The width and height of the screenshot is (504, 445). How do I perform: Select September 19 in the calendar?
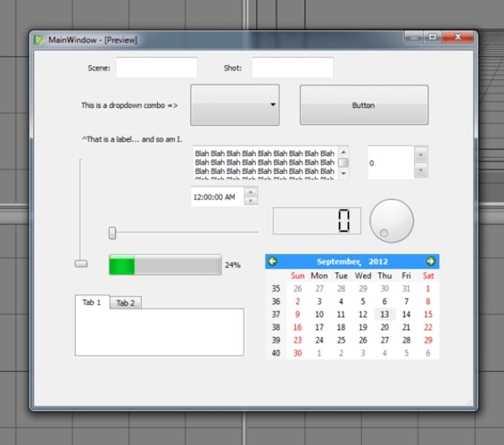tap(363, 327)
